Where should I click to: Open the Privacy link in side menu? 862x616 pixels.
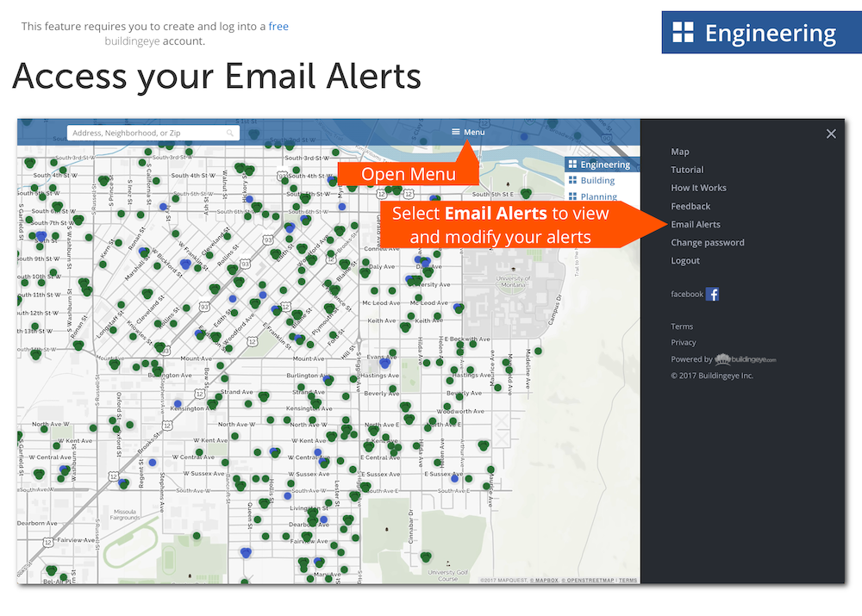684,342
